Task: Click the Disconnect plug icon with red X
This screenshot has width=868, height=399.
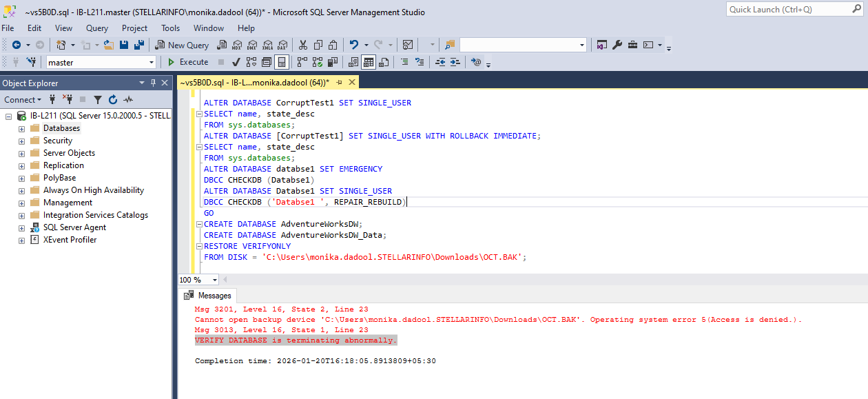Action: pos(68,100)
